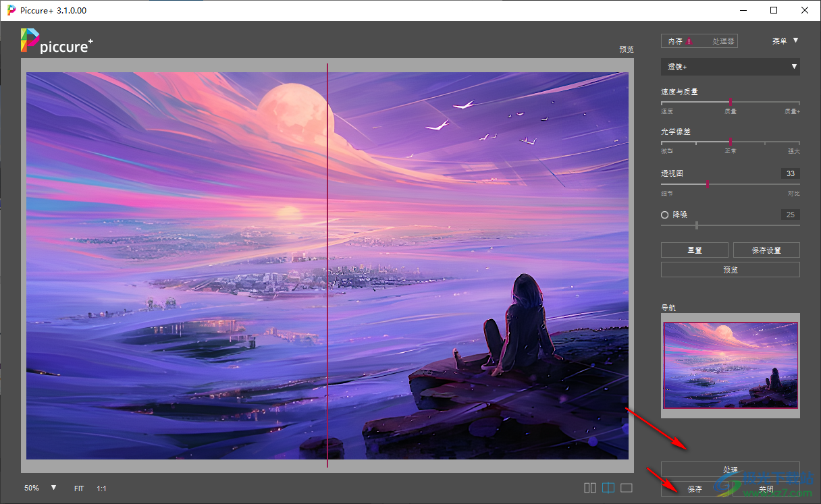Click the 降噪 value field showing 25
This screenshot has height=504, width=821.
click(x=791, y=215)
